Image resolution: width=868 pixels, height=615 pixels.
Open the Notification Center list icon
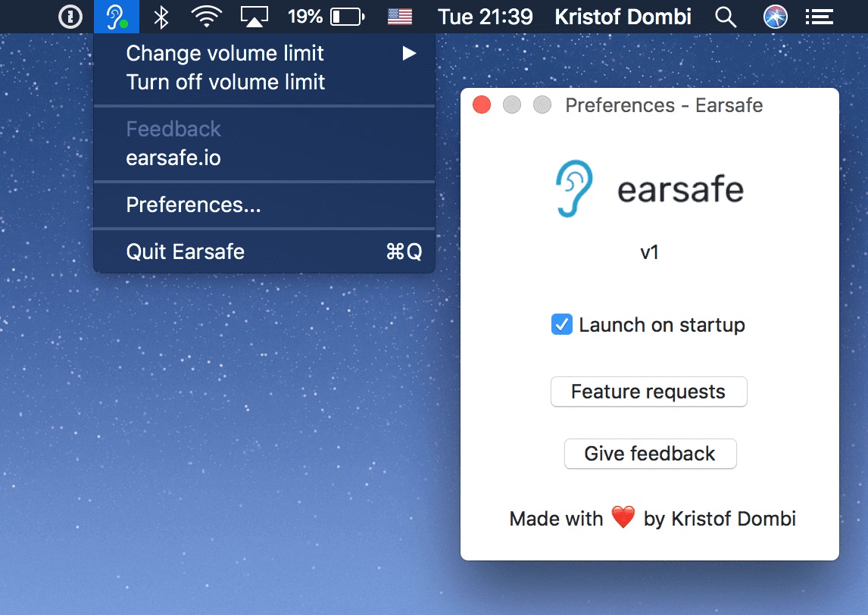click(x=820, y=17)
